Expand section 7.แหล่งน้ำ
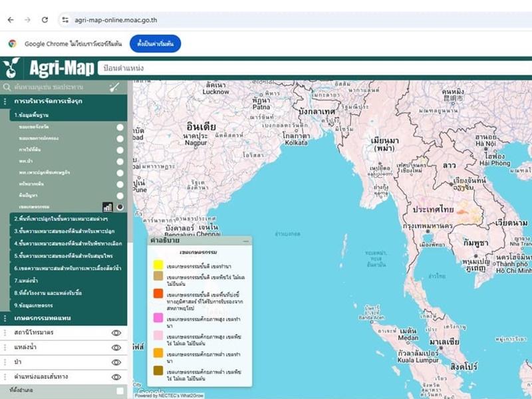Image resolution: width=532 pixels, height=399 pixels. pyautogui.click(x=27, y=281)
